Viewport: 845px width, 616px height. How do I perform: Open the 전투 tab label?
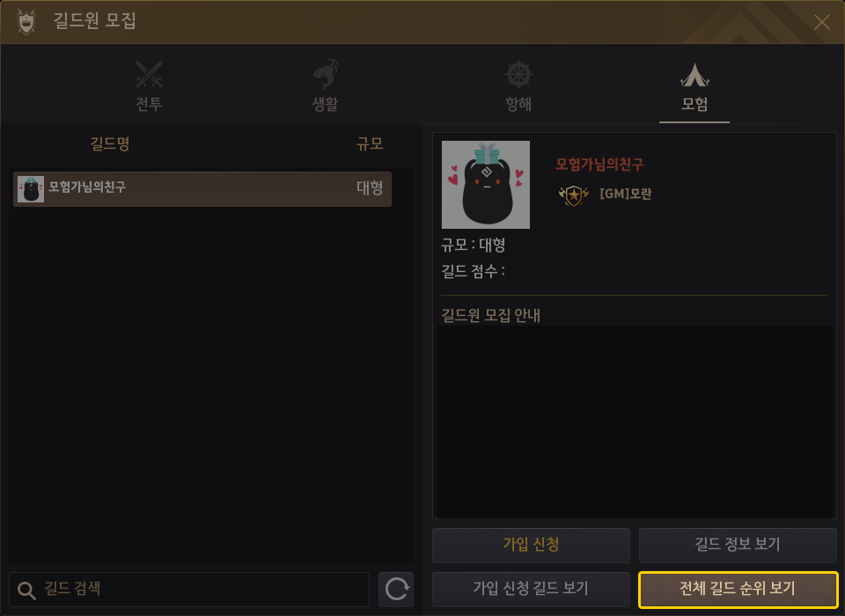tap(150, 104)
